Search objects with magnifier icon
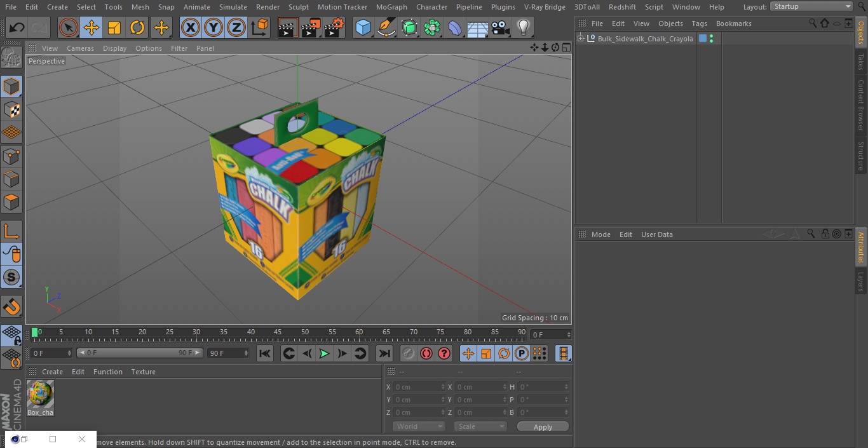The image size is (868, 448). click(813, 23)
